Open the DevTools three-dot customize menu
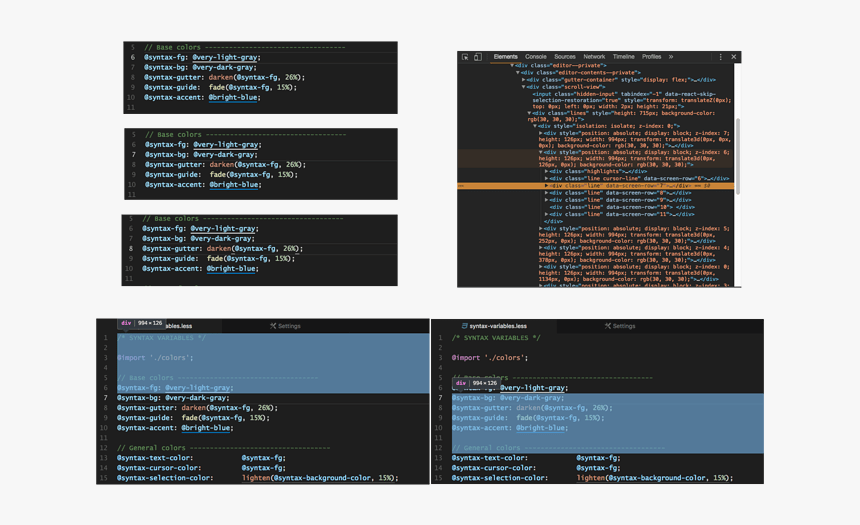Screen dimensions: 860x525 pos(720,57)
